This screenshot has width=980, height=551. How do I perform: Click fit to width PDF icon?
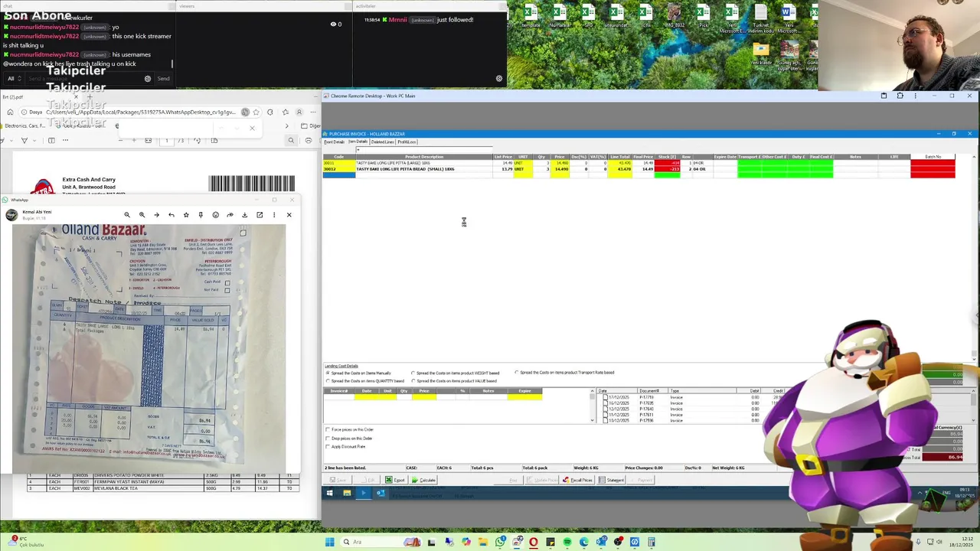[148, 141]
